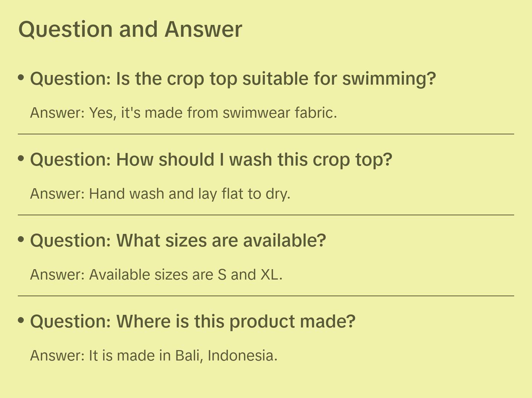Screen dimensions: 532x398
Task: Select the question about swimming suitability
Action: pos(233,79)
